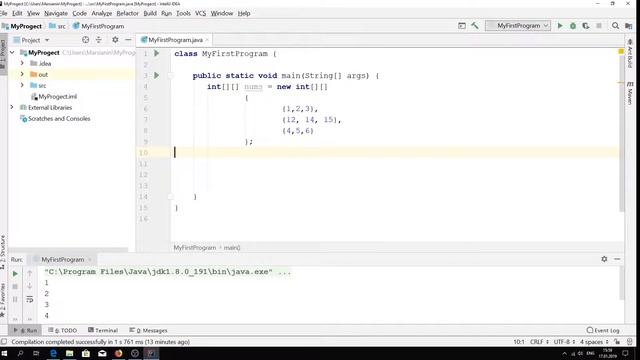Open the TODO tool window

point(62,330)
